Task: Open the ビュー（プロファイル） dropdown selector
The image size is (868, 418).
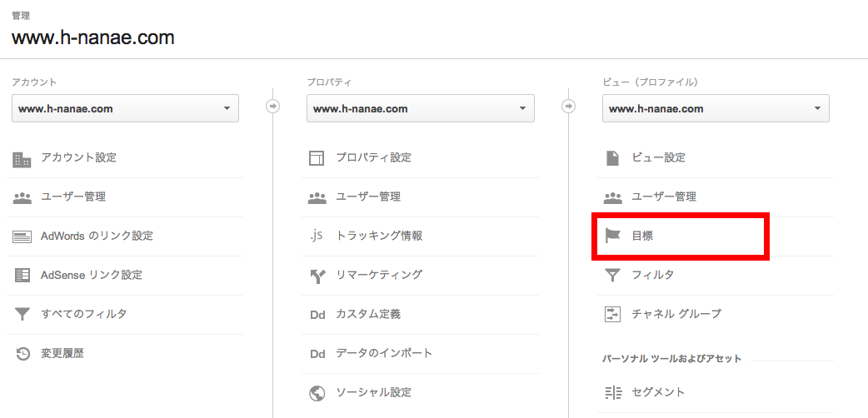Action: 716,108
